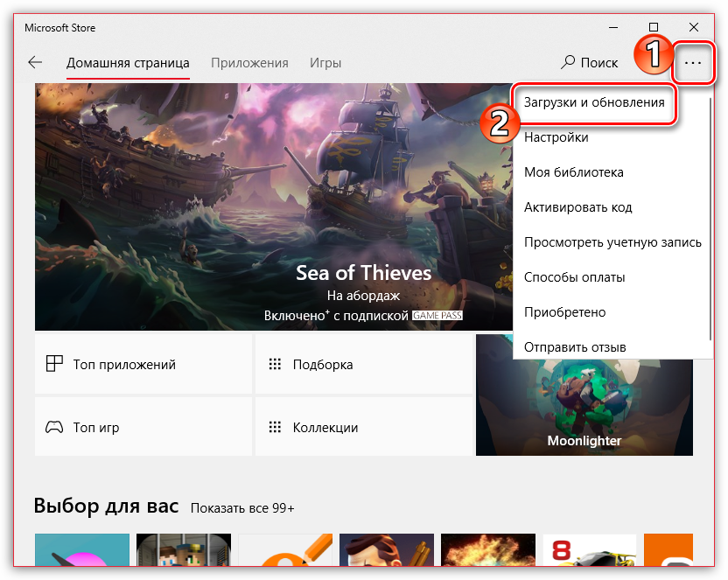Open Просмотреть учетную запись

612,242
